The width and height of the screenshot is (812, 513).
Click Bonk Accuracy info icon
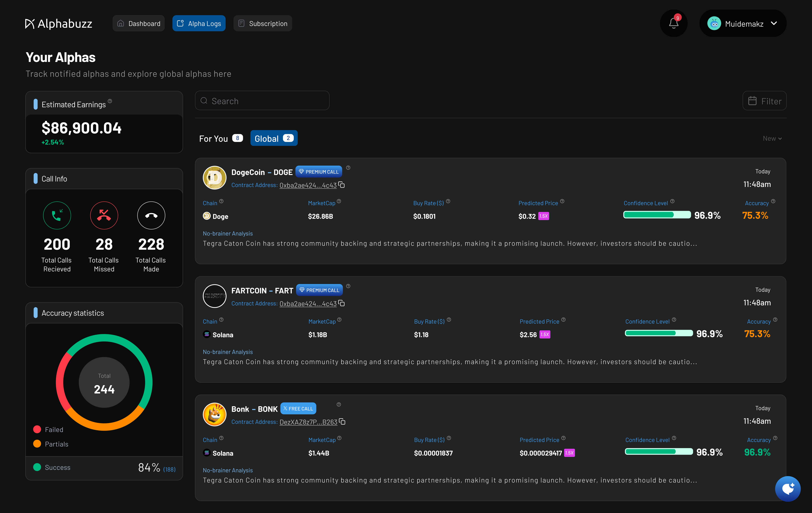click(x=775, y=438)
